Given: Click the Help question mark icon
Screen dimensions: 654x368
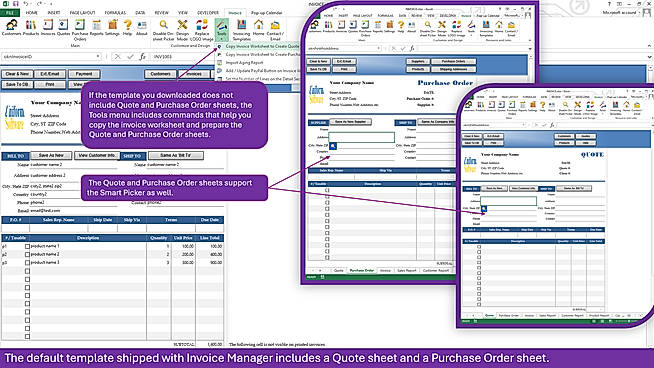Looking at the screenshot, I should tap(128, 28).
